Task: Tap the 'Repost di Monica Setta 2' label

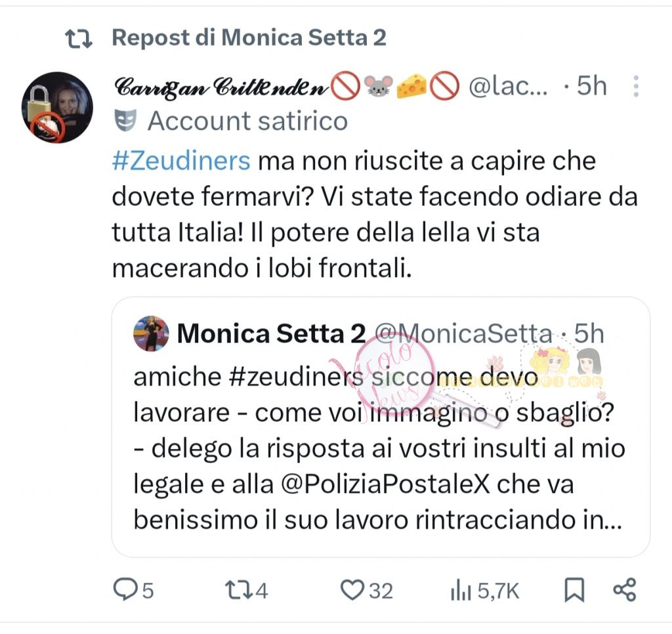Action: (x=249, y=38)
